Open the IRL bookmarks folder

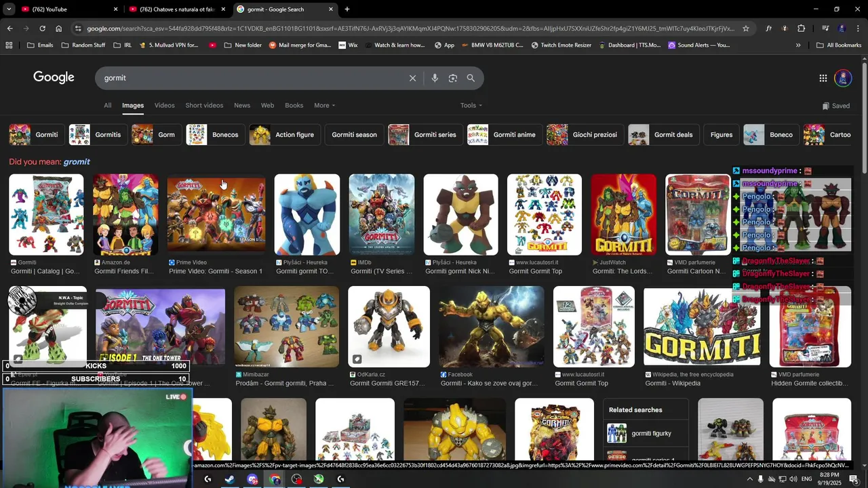pos(122,45)
